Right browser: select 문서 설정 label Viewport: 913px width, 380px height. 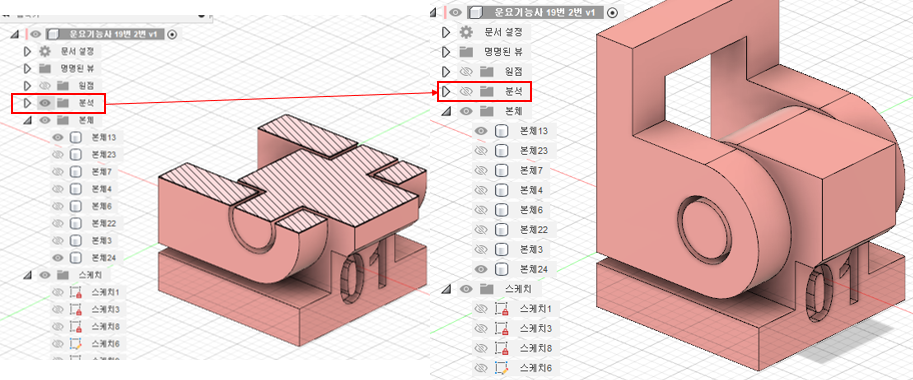click(x=503, y=32)
